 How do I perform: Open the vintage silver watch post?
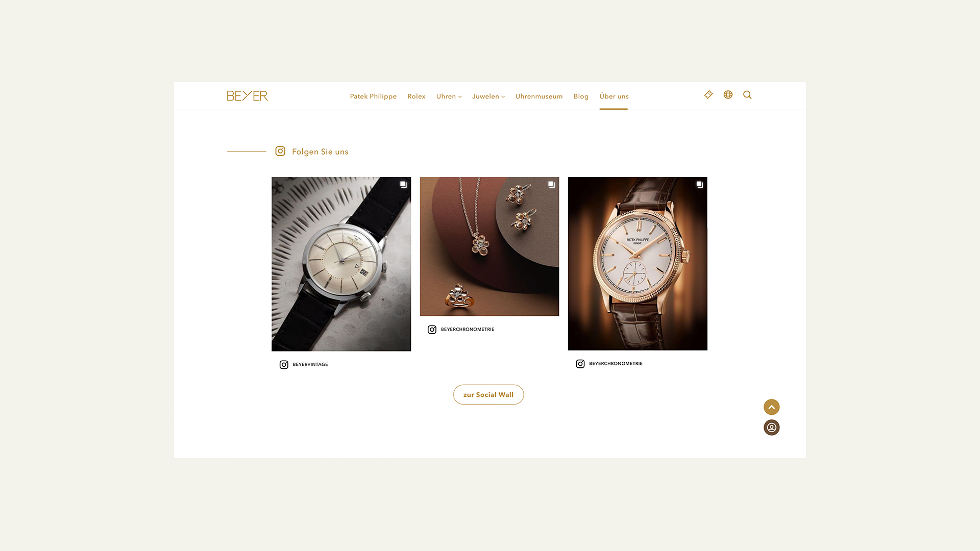click(x=341, y=264)
